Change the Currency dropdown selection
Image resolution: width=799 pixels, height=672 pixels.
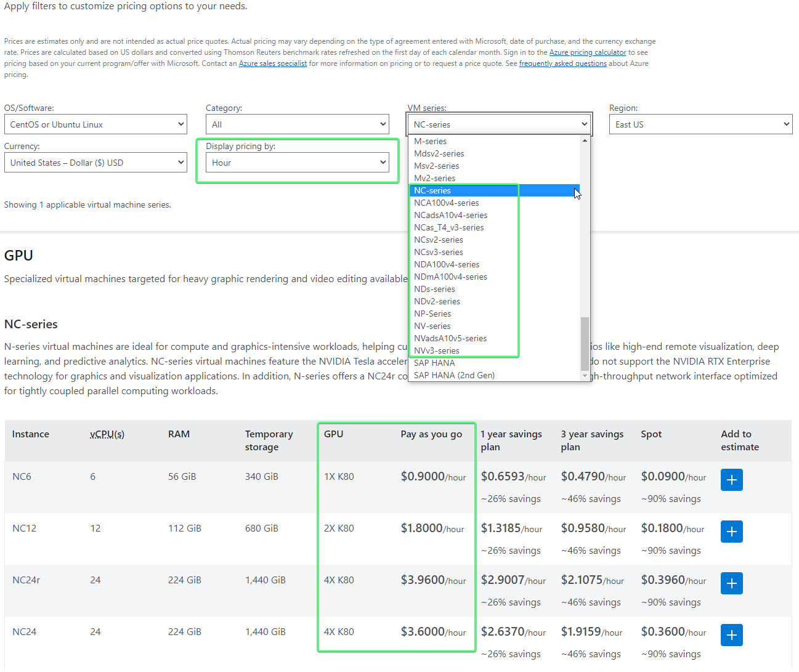(x=95, y=163)
